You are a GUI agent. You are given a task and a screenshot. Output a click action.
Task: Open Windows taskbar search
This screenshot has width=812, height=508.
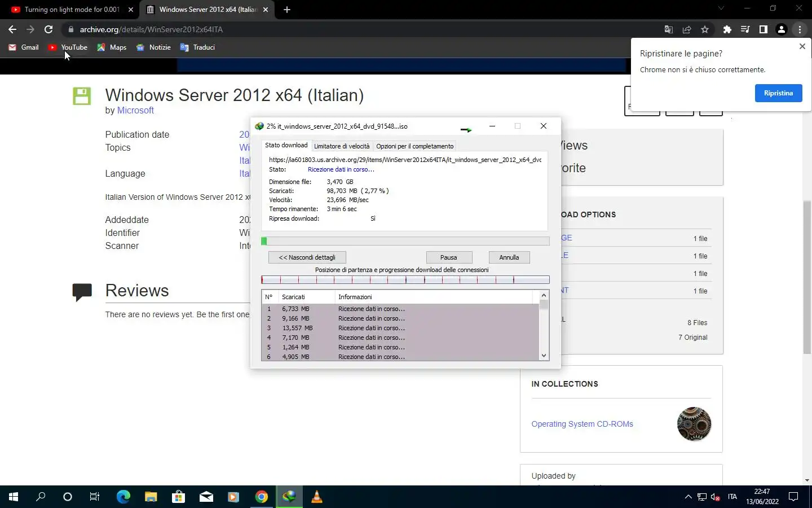[41, 497]
